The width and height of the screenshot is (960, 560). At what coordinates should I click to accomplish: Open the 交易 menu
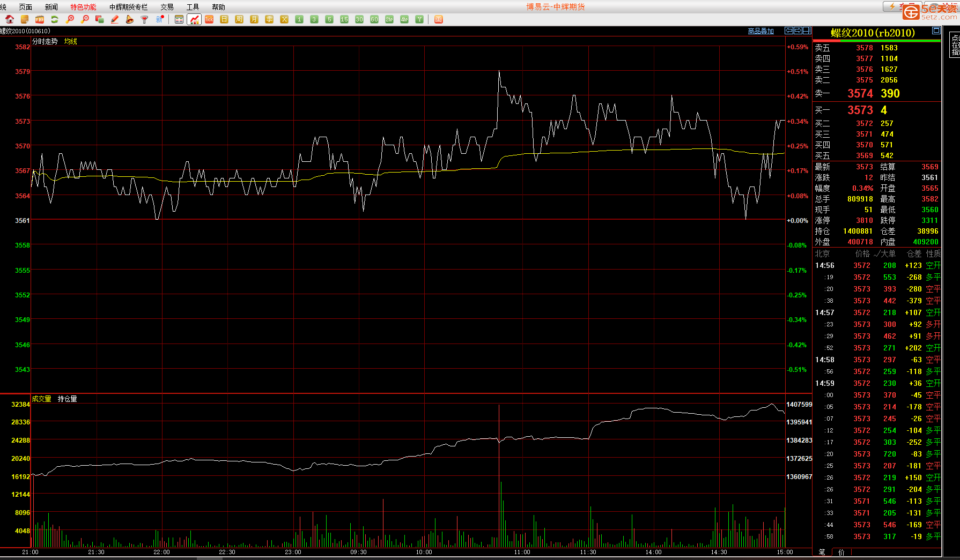click(167, 7)
